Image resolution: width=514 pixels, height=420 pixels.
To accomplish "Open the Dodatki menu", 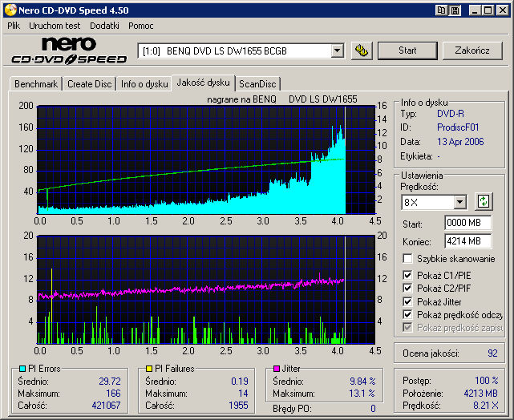I will (x=104, y=26).
